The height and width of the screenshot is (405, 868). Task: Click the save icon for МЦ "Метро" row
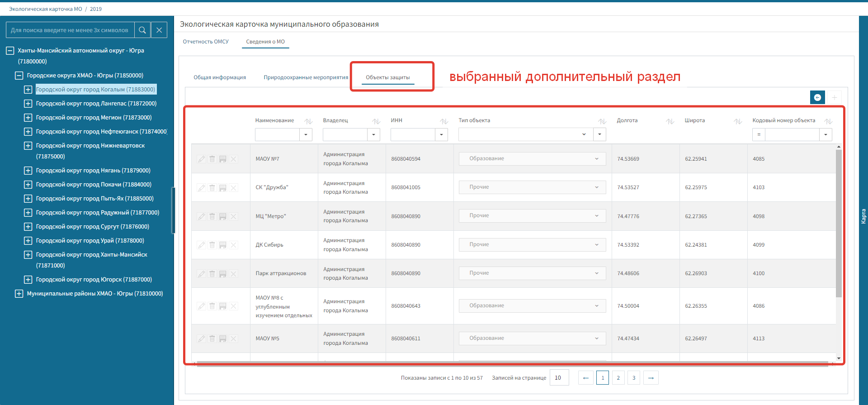pos(223,217)
